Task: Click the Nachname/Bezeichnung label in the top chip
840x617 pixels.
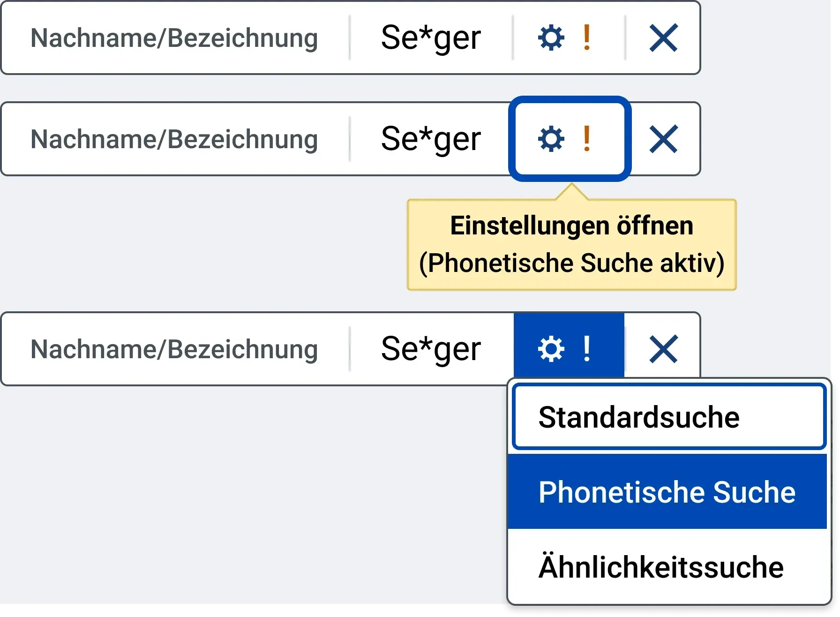Action: click(174, 38)
